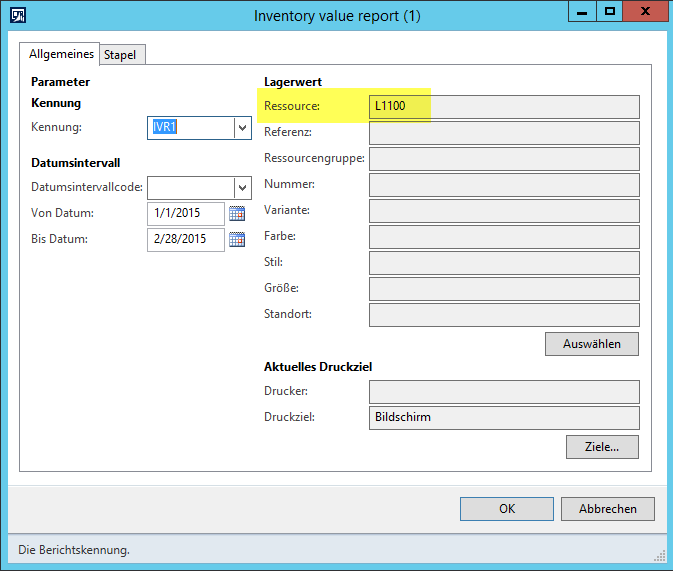
Task: Confirm with the OK button
Action: (506, 509)
